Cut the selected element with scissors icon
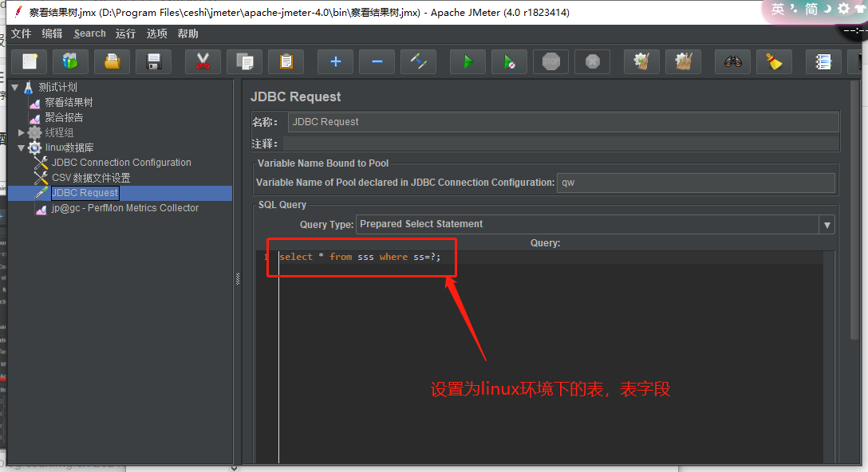Screen dimensions: 868x472 coord(203,61)
